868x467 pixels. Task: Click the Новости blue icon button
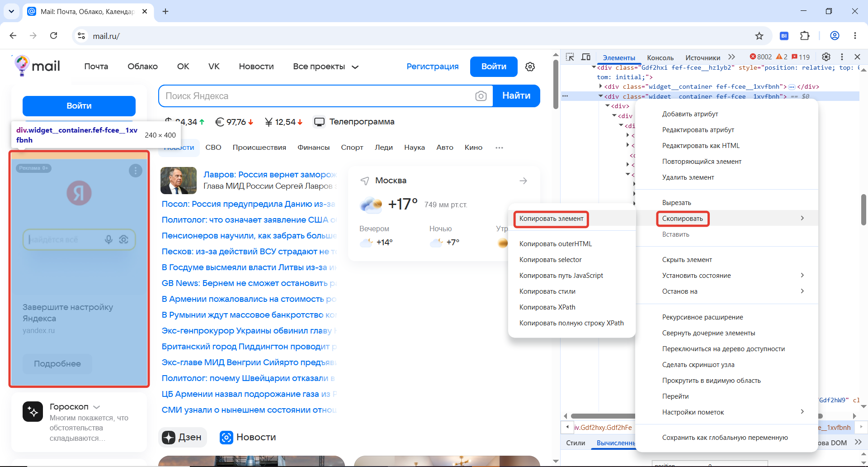point(248,437)
